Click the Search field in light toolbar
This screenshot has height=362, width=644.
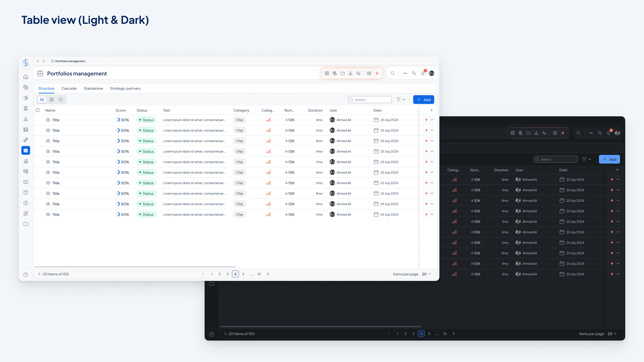pos(370,100)
